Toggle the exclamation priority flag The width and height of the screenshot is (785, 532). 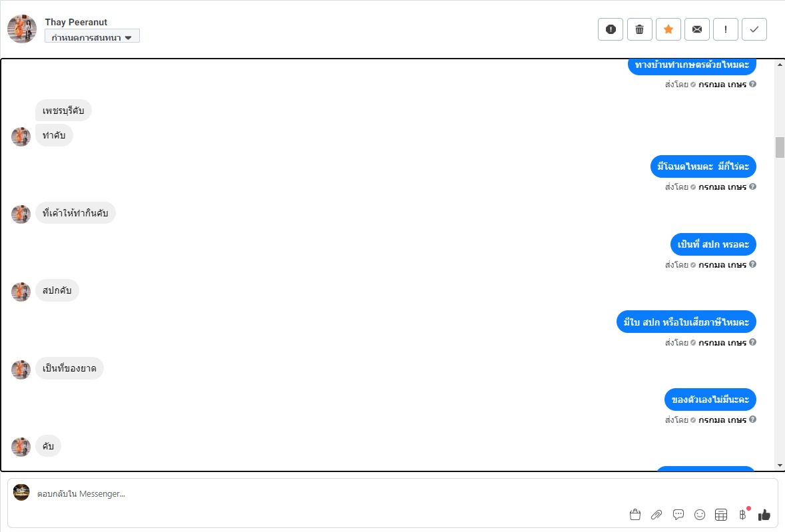(726, 29)
